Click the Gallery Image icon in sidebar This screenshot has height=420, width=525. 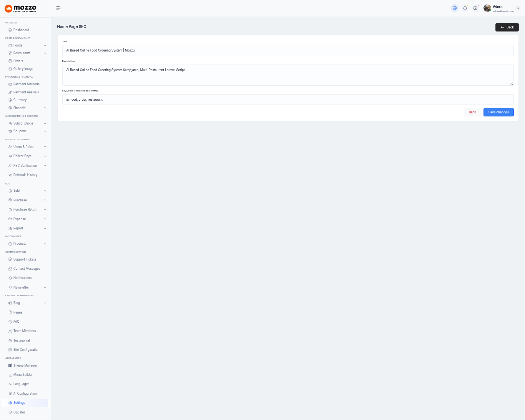[x=10, y=69]
